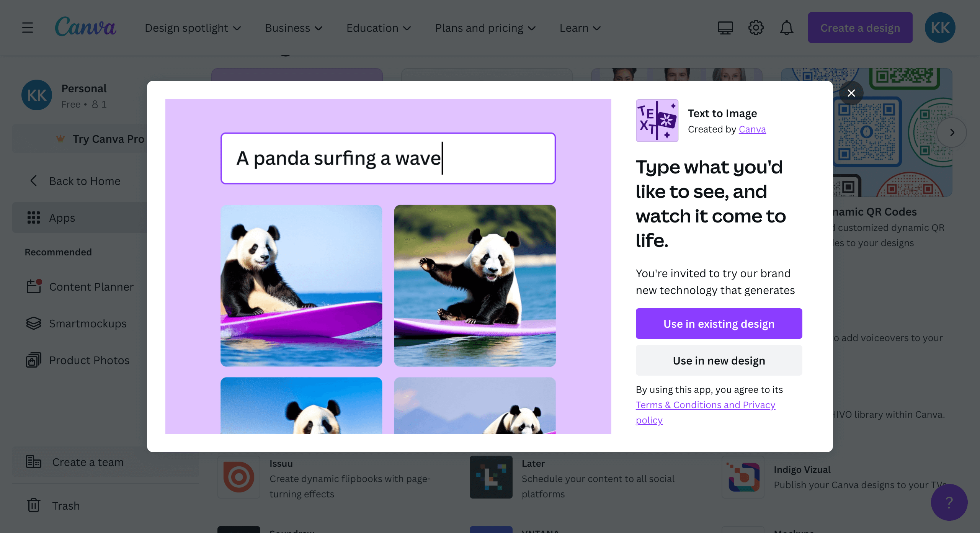The width and height of the screenshot is (980, 533).
Task: Select the Later app icon
Action: [491, 477]
